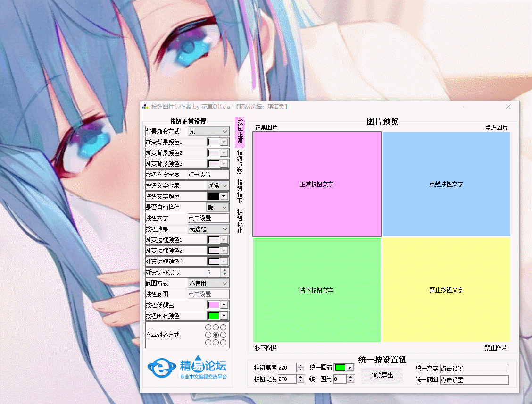
Task: Pick the green 按钮画布颜色 swatch
Action: tap(214, 316)
